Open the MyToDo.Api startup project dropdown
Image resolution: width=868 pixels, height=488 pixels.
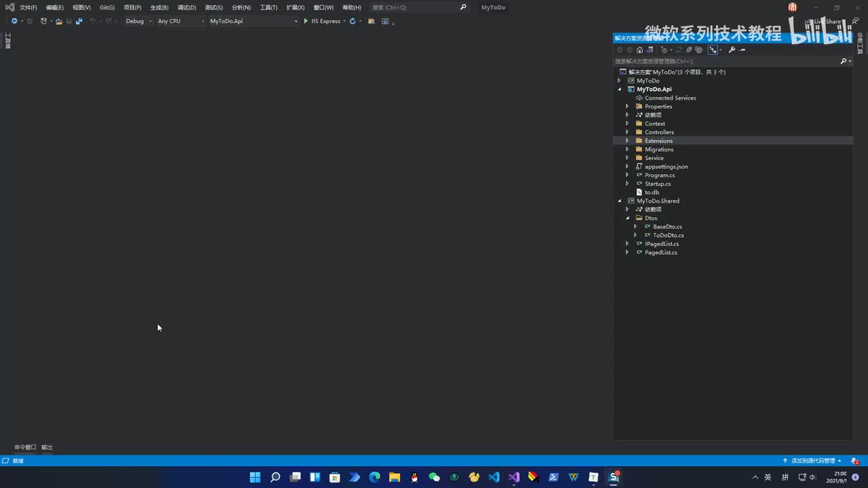253,21
